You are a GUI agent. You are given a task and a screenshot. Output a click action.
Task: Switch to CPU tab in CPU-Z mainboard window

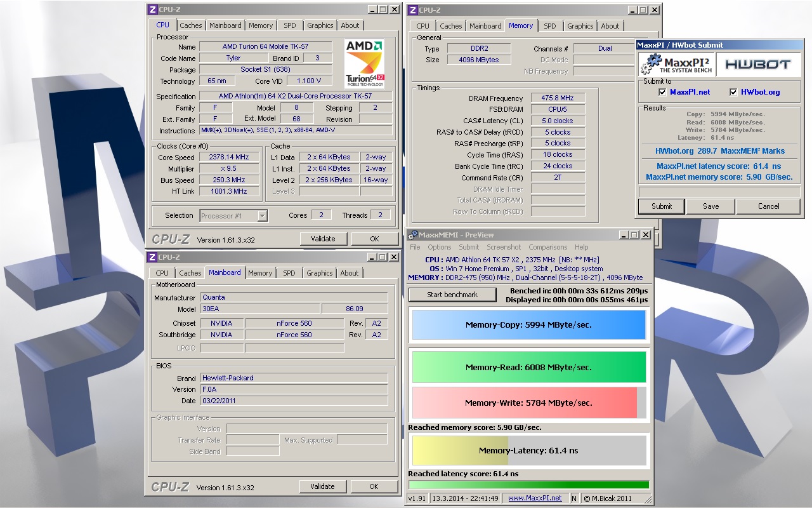(x=162, y=273)
